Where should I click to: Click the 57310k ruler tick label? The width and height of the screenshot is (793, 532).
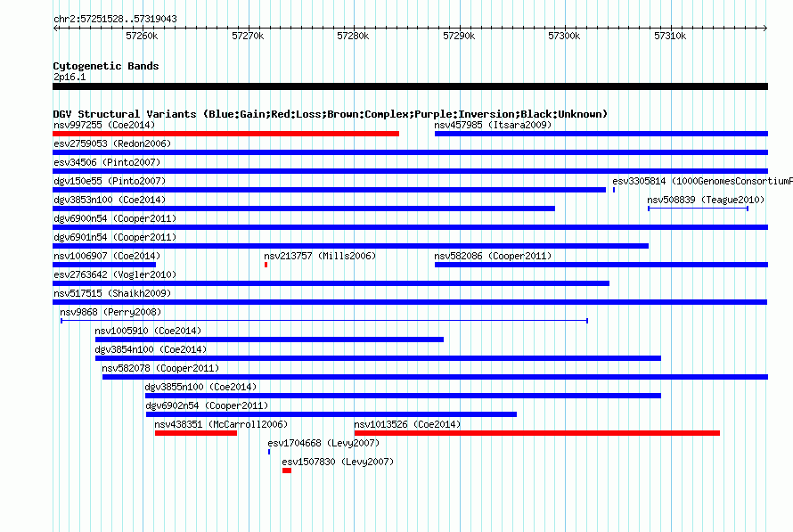(x=670, y=36)
